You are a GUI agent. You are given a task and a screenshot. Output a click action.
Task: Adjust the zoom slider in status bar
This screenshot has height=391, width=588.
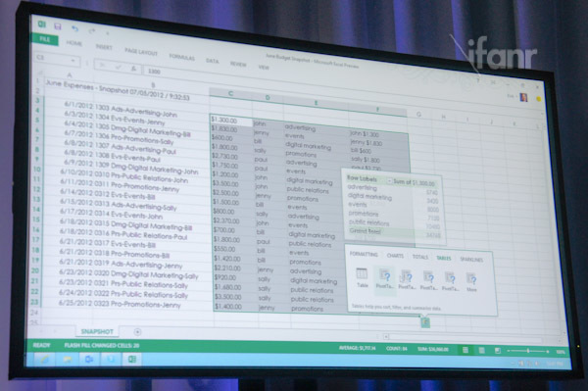(x=528, y=351)
